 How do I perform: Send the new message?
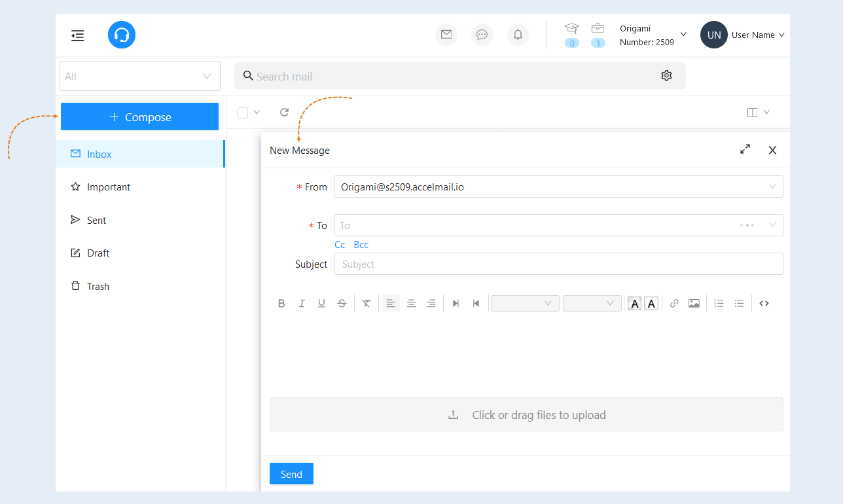pos(291,474)
